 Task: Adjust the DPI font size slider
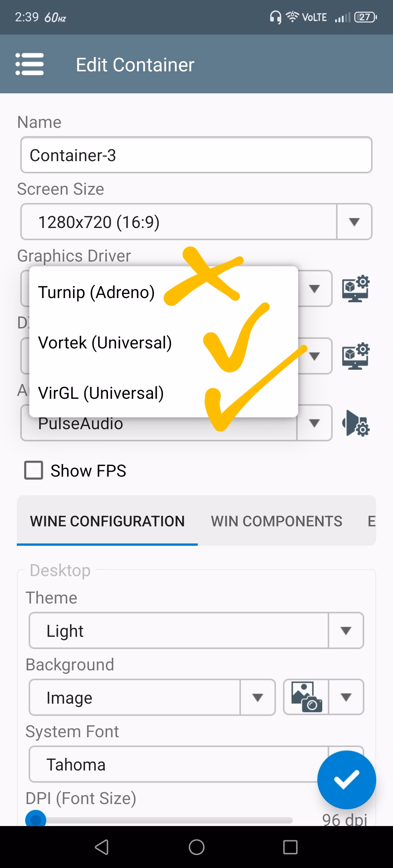click(36, 819)
